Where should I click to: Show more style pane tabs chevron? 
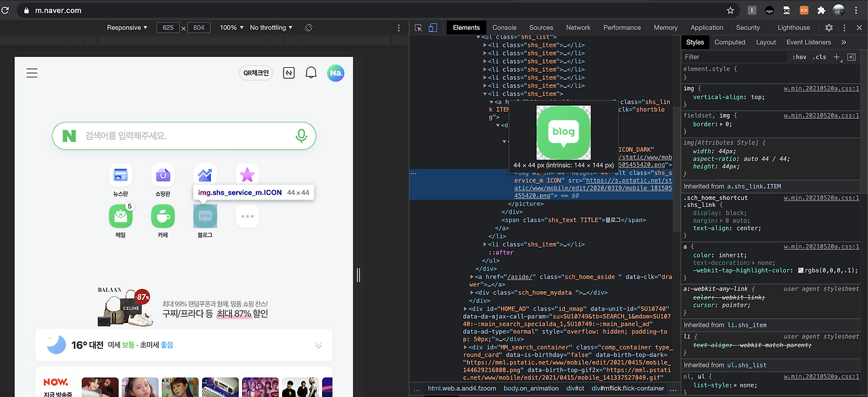[x=844, y=42]
